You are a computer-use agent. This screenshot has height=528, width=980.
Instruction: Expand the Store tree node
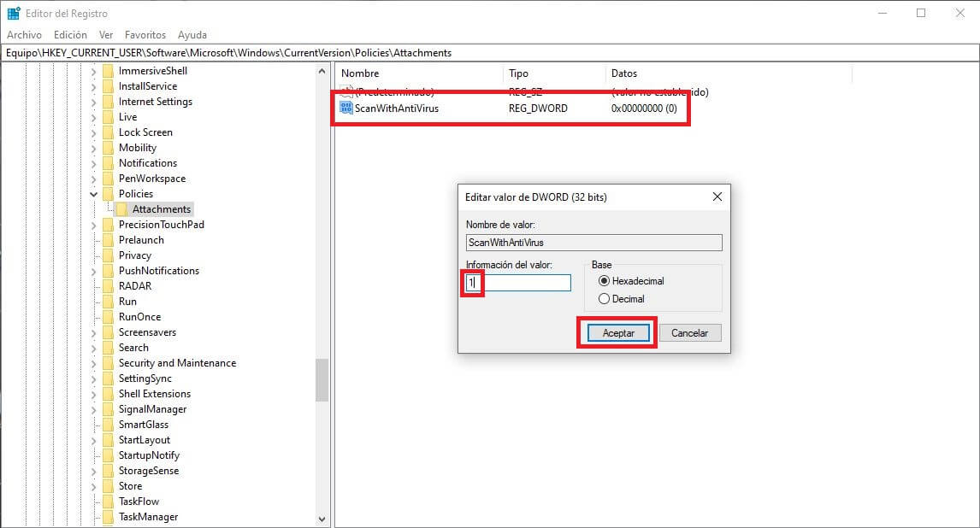coord(94,486)
